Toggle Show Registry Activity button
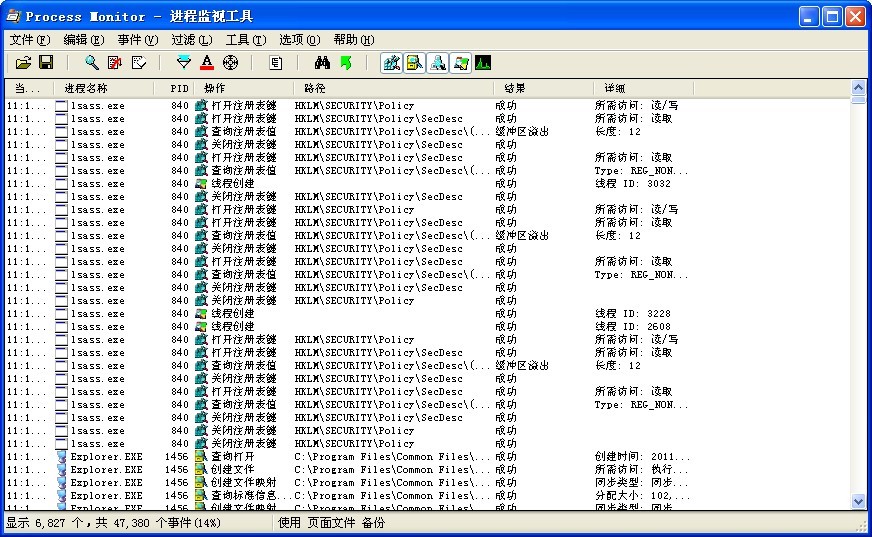The height and width of the screenshot is (537, 872). 391,63
